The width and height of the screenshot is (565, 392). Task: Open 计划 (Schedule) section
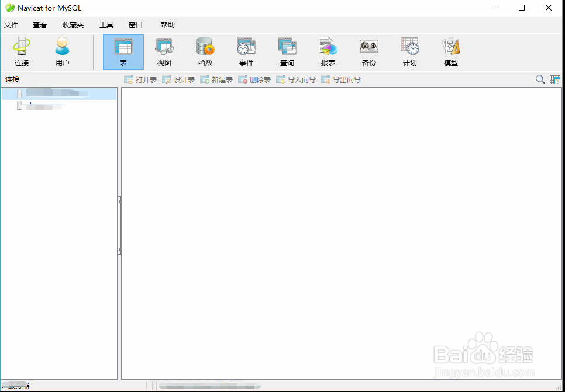(x=409, y=52)
